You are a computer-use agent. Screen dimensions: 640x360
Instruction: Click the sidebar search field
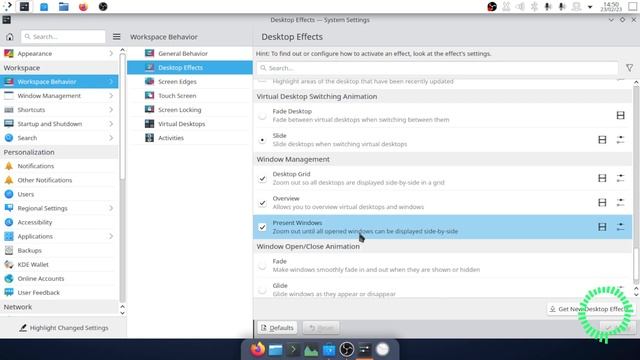coord(63,37)
